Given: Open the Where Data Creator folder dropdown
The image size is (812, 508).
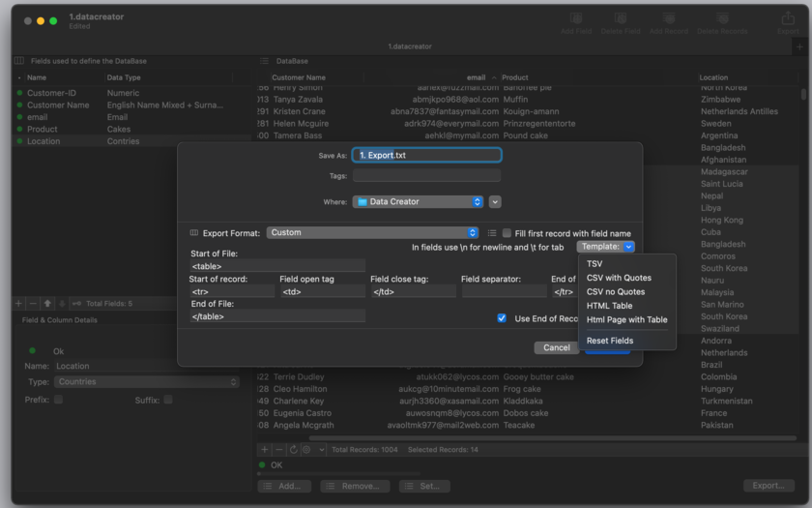Looking at the screenshot, I should coord(418,201).
